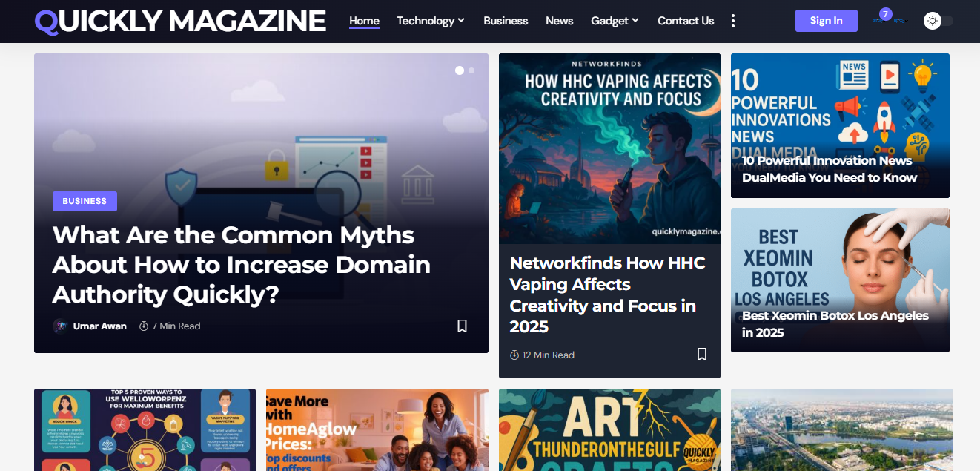Bookmark the HHC Vaping article
The width and height of the screenshot is (980, 471).
[702, 355]
